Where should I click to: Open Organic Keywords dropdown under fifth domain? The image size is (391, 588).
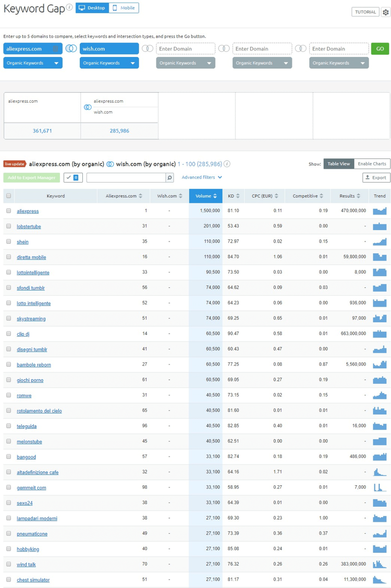[339, 63]
